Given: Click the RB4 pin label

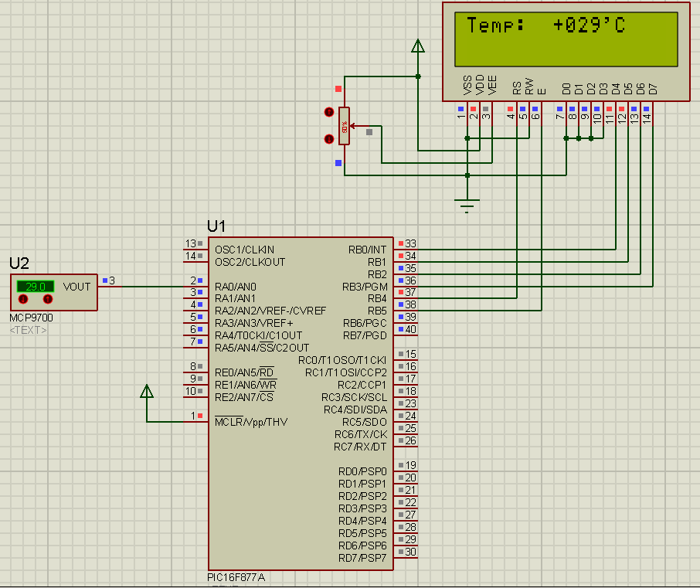Looking at the screenshot, I should pos(377,298).
